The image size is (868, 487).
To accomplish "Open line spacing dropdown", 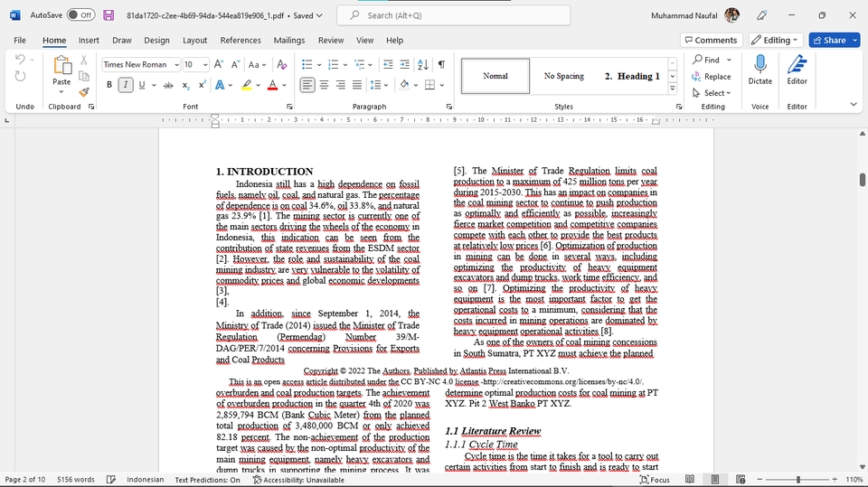I will pos(379,85).
